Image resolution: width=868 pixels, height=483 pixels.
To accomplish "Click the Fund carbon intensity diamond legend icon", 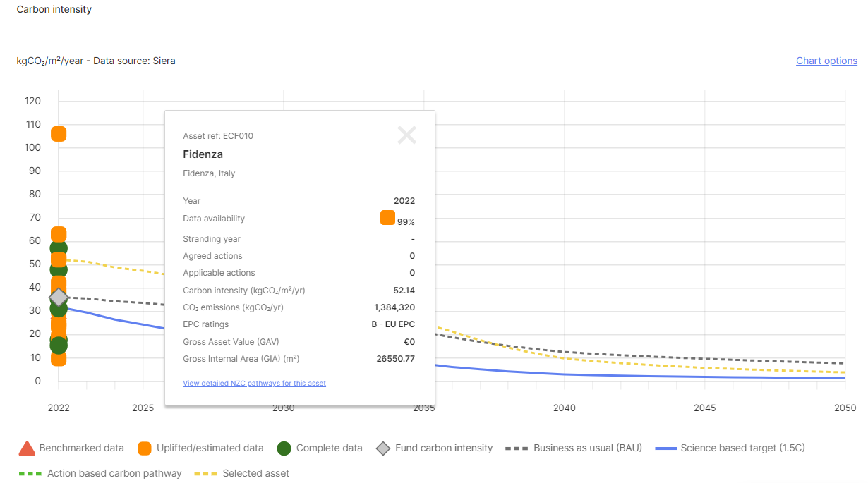I will 383,448.
